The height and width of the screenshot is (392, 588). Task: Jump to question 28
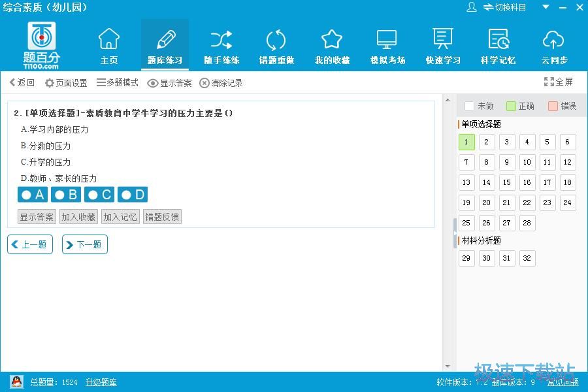[527, 223]
